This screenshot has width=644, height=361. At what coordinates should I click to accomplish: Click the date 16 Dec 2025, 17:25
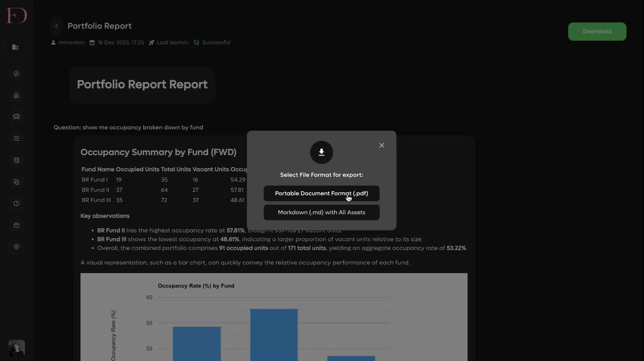[x=121, y=43]
